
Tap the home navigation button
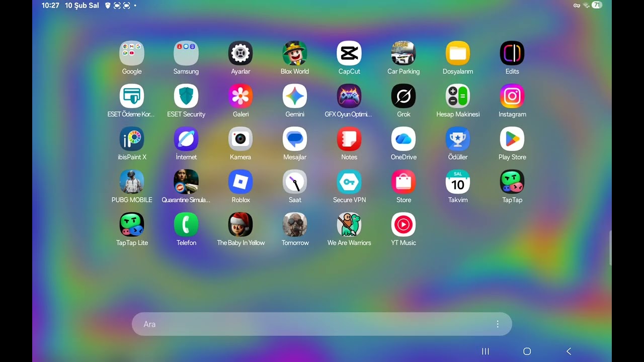527,351
